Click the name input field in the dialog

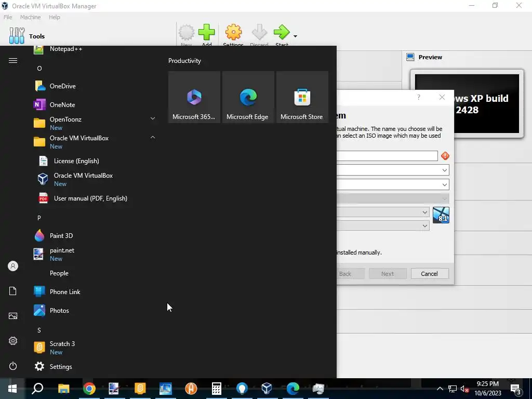pyautogui.click(x=387, y=156)
